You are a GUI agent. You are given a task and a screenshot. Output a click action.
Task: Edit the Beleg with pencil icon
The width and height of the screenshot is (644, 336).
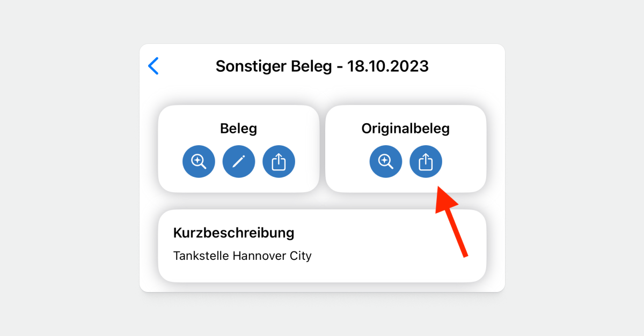[x=239, y=161]
